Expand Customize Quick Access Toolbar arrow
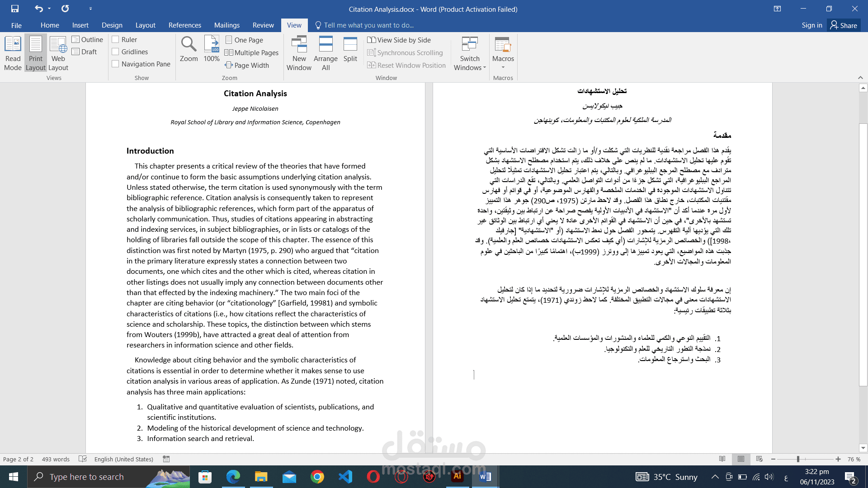The width and height of the screenshot is (868, 488). [x=90, y=9]
